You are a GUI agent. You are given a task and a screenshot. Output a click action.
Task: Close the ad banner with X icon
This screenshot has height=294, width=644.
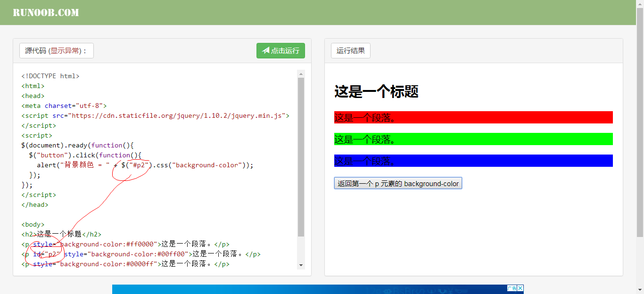click(x=520, y=288)
